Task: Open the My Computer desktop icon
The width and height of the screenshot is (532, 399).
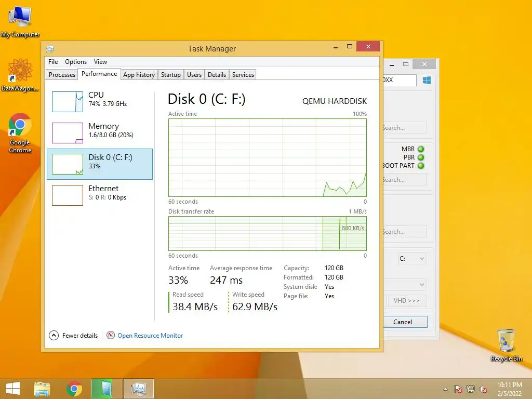Action: (20, 21)
